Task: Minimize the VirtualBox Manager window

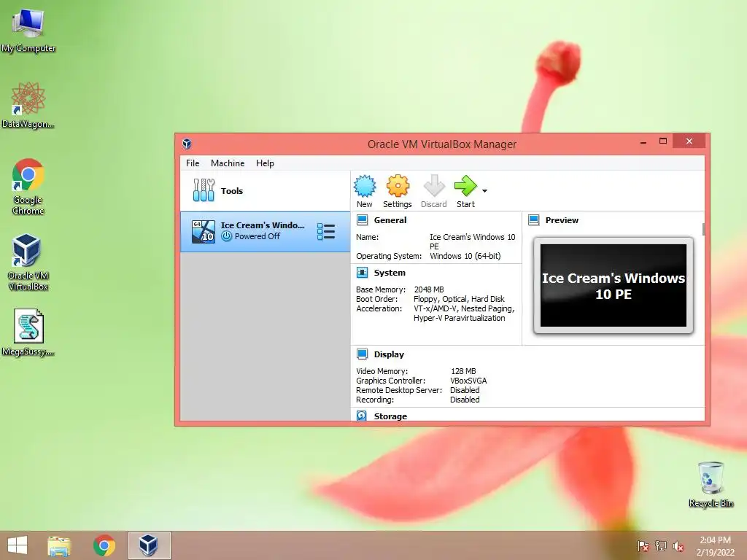Action: point(643,141)
